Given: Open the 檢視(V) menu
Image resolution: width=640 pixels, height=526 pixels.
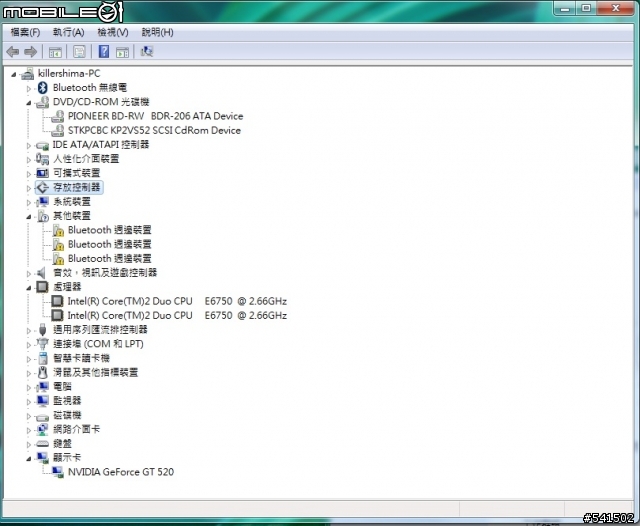Looking at the screenshot, I should [x=113, y=32].
